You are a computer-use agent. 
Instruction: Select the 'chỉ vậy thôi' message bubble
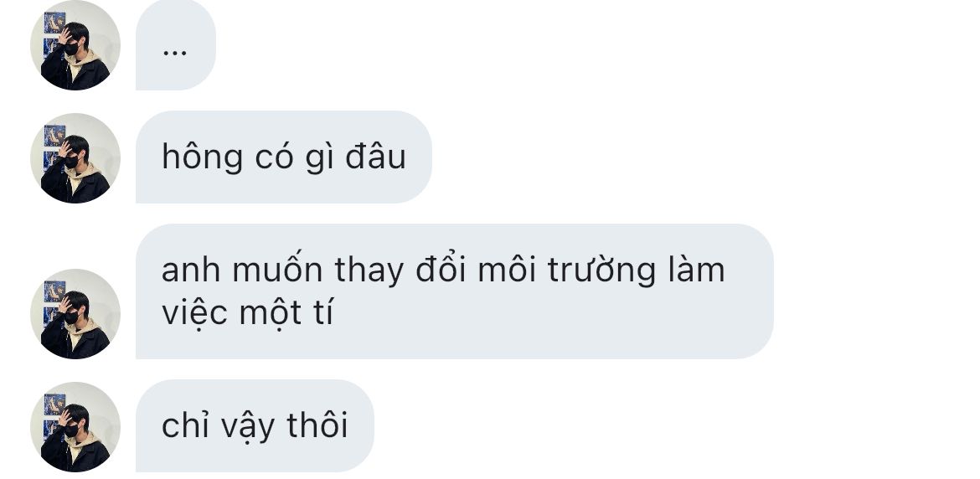(255, 426)
